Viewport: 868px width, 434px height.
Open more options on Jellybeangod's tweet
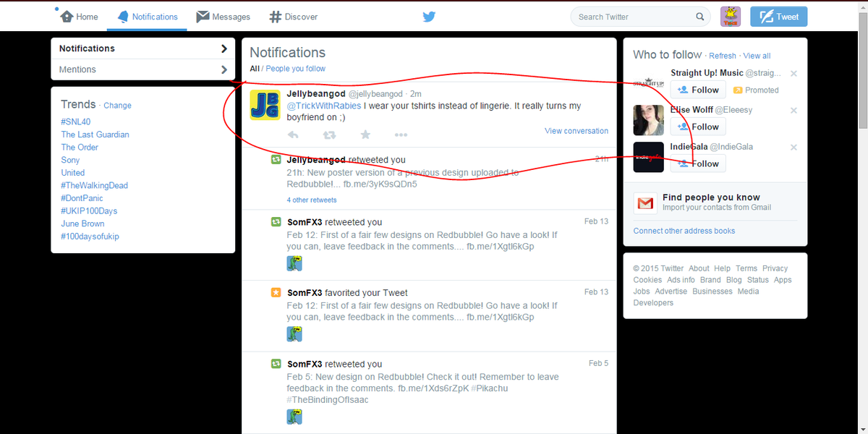(x=401, y=135)
